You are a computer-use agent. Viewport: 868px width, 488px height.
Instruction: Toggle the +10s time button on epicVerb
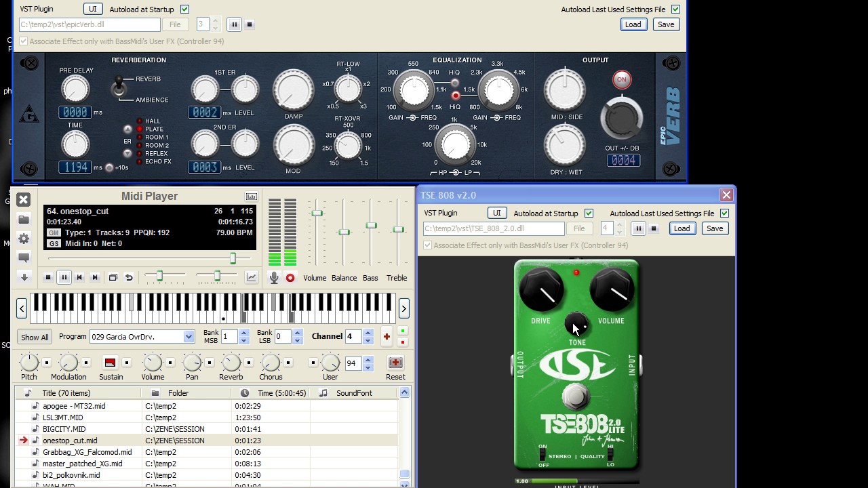109,167
